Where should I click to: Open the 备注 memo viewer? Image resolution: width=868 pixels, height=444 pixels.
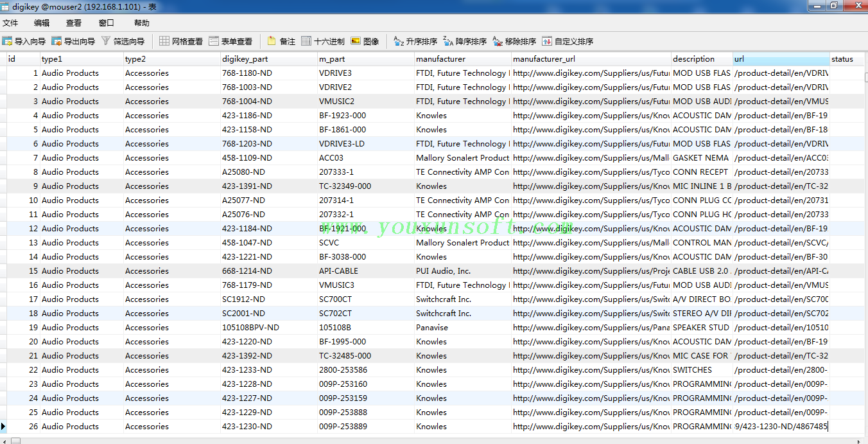point(281,41)
